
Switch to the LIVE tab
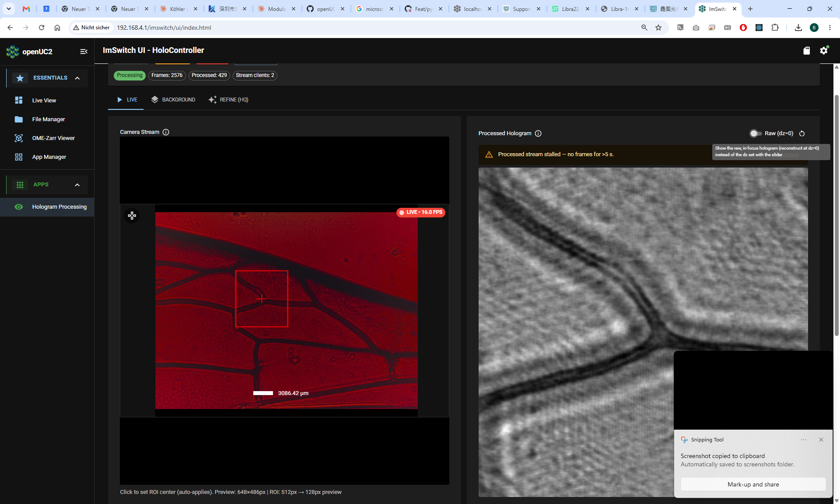[x=126, y=100]
